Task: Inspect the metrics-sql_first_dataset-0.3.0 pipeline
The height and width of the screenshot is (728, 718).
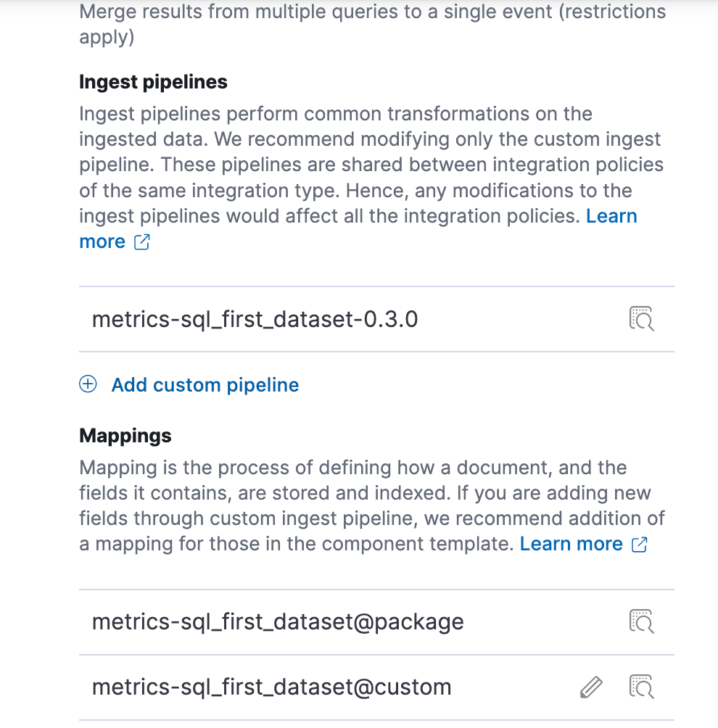Action: point(641,319)
